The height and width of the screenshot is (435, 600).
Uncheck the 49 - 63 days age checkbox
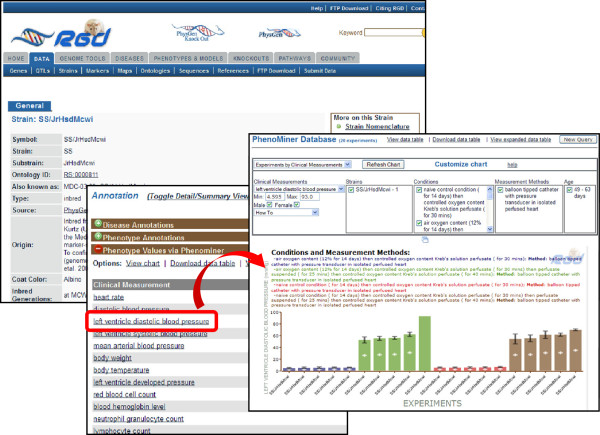click(569, 190)
